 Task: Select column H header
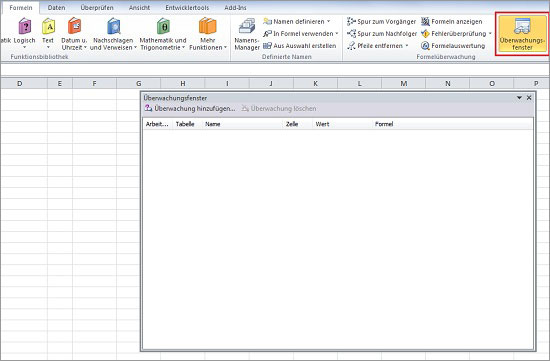pyautogui.click(x=183, y=83)
